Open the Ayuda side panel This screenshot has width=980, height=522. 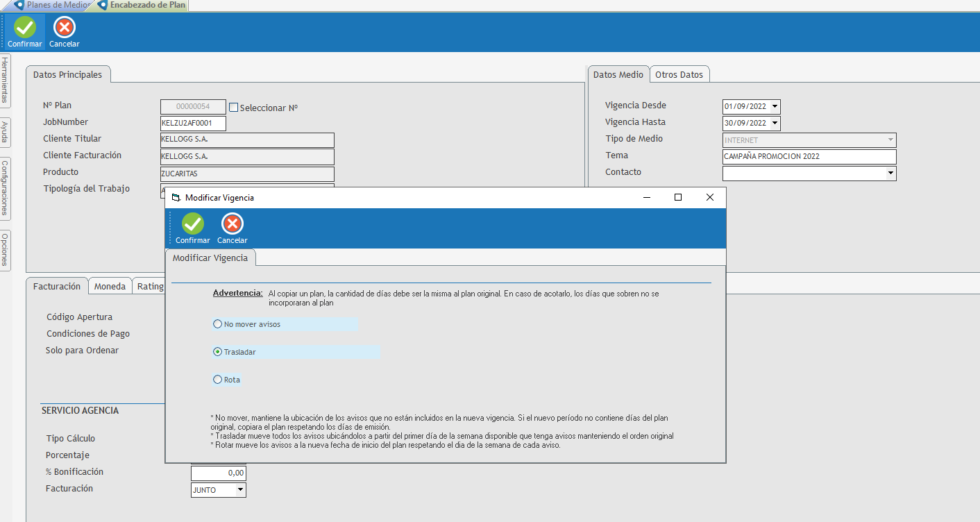pos(5,132)
